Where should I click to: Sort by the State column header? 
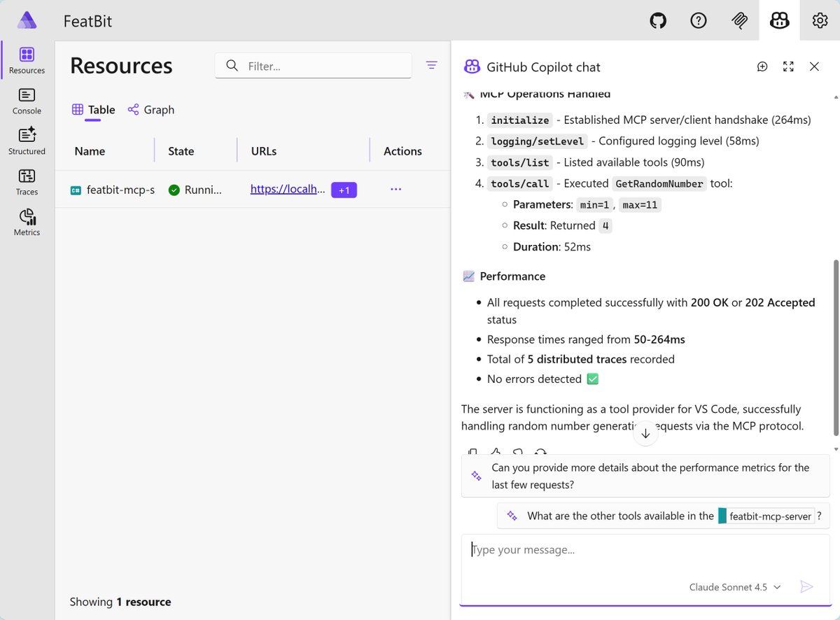click(x=181, y=151)
